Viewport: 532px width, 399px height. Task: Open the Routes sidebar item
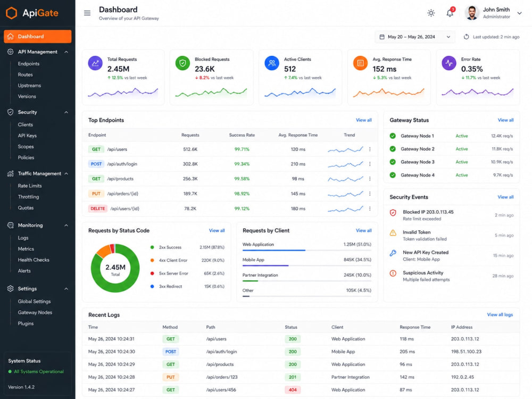[x=26, y=74]
